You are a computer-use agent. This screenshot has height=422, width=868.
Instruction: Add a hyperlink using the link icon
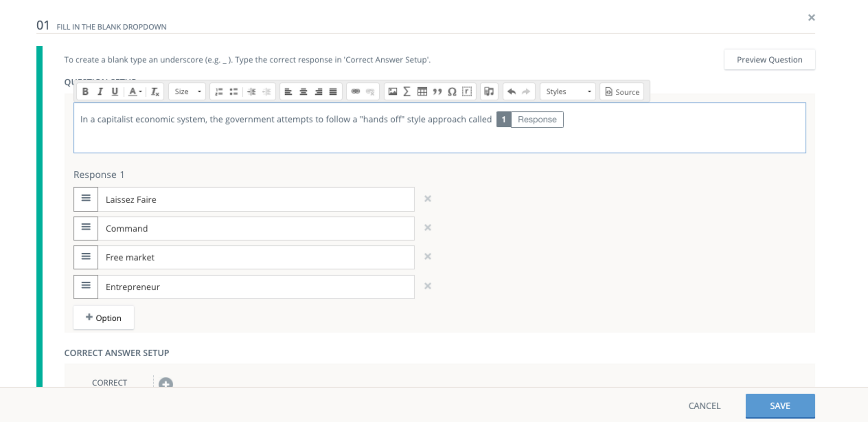coord(356,92)
